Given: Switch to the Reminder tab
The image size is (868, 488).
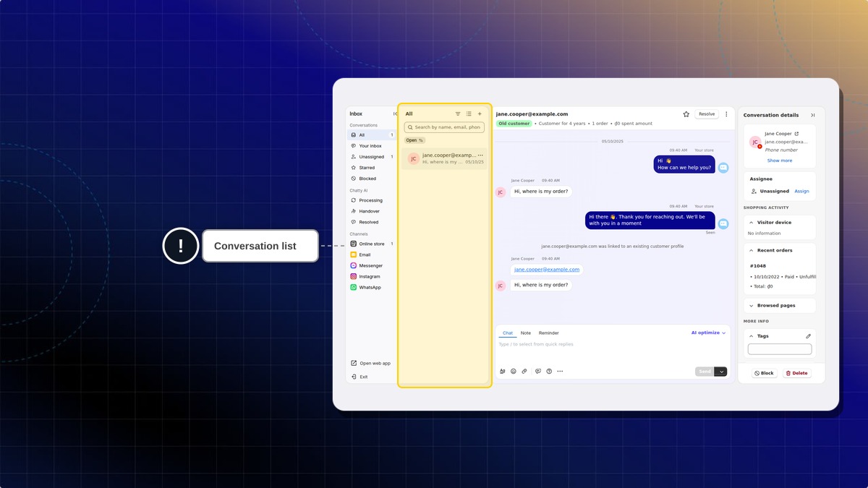Looking at the screenshot, I should pos(549,333).
